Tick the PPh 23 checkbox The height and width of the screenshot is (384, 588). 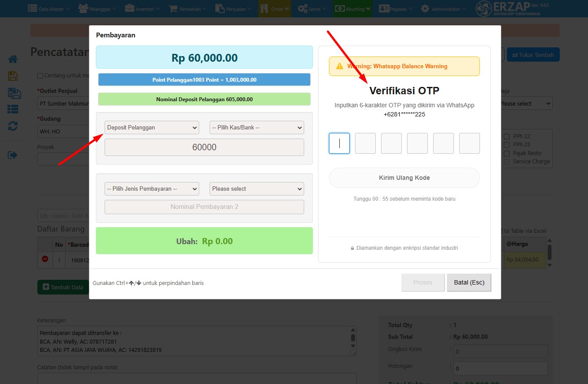(x=506, y=145)
